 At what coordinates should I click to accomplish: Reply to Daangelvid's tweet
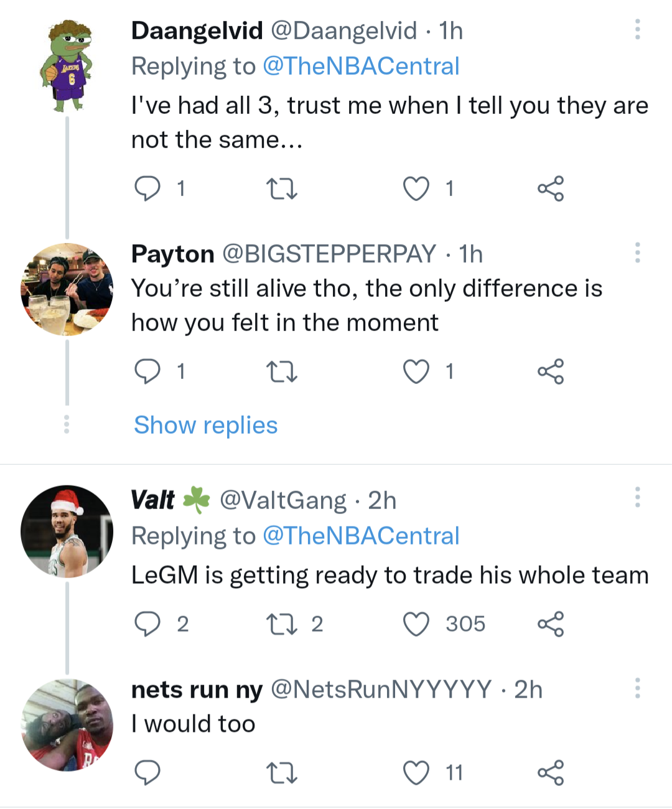click(x=147, y=188)
